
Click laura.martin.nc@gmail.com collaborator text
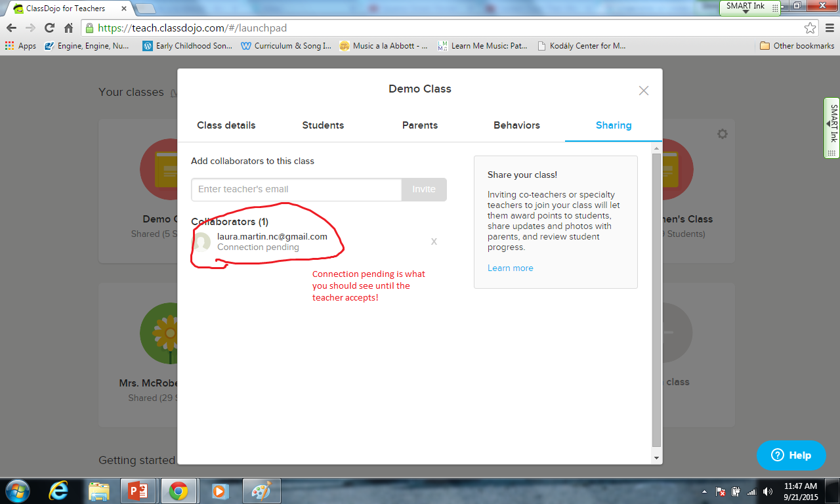[272, 236]
